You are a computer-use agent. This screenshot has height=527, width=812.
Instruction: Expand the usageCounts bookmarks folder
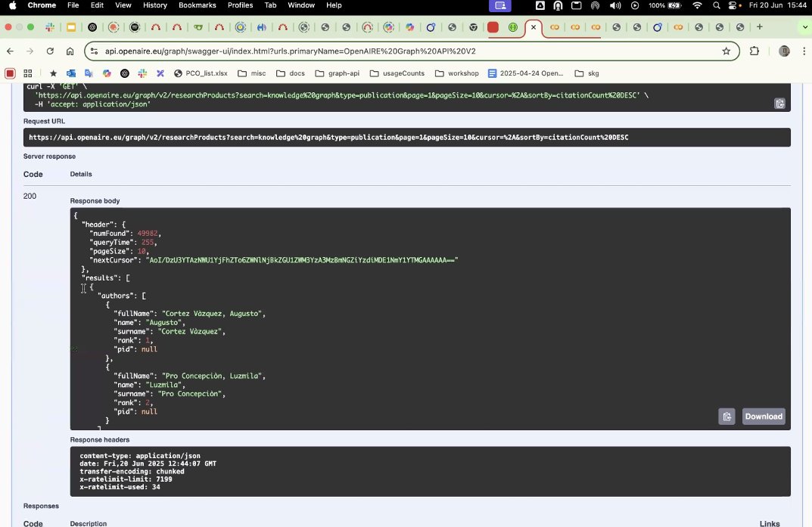pos(397,73)
